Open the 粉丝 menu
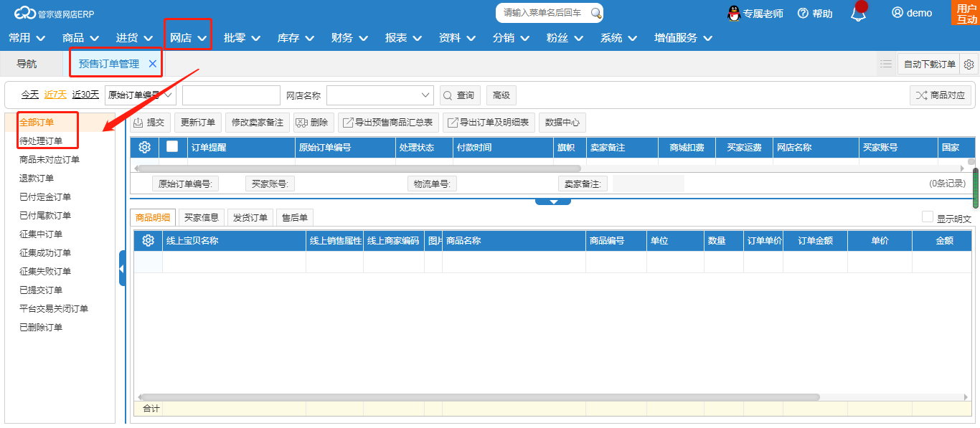980x428 pixels. pos(565,38)
